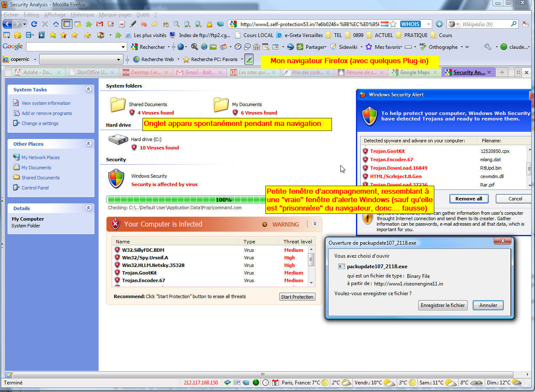Open the Marque-pages menu
535x392 pixels.
point(115,15)
